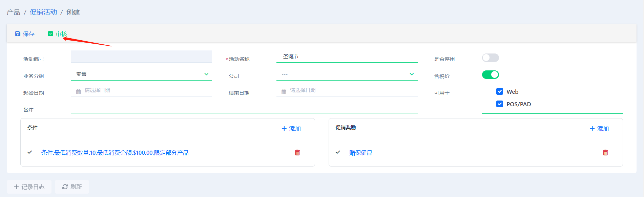Expand the 公司 dropdown

[x=347, y=74]
